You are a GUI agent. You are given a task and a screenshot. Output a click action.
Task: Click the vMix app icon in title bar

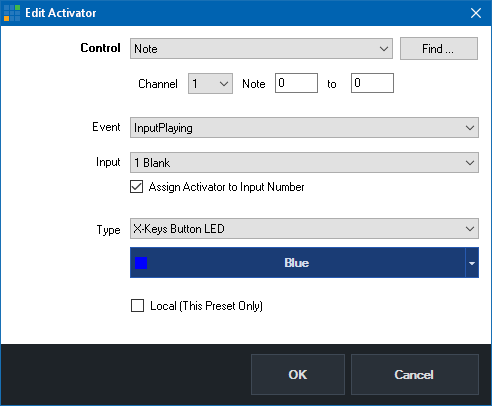(x=12, y=13)
